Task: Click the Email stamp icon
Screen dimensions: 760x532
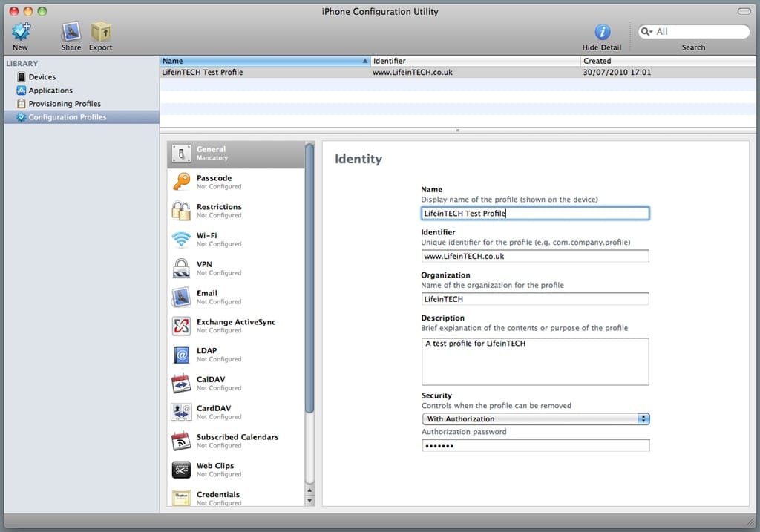Action: coord(181,297)
